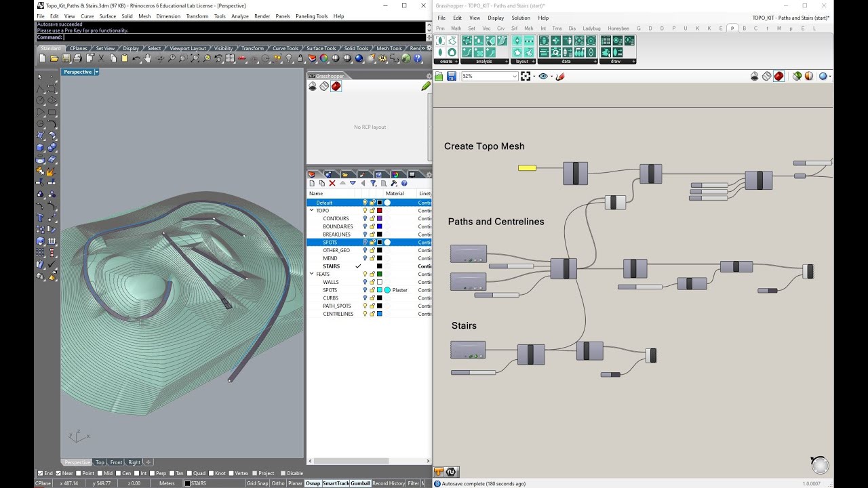
Task: Click blue color swatch of CENTRELINES layer
Action: pos(380,314)
